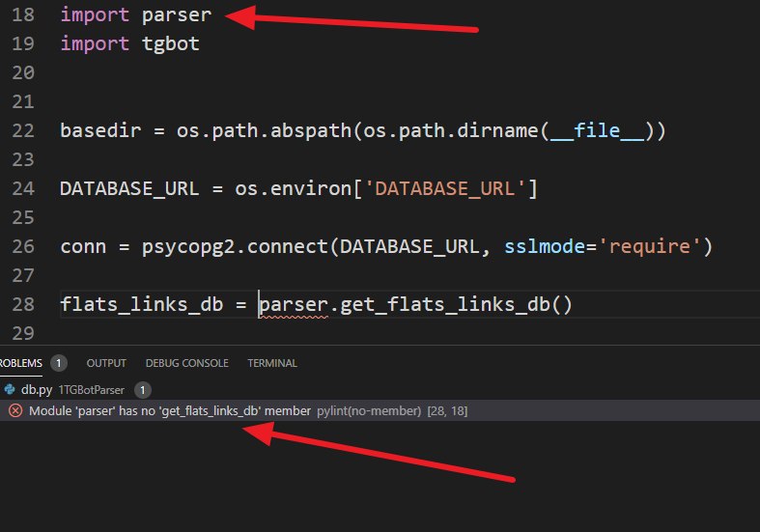Select the "Module 'parser' has no 'get_flats_links_db' member" message
Screen dimensions: 760x532
point(170,411)
